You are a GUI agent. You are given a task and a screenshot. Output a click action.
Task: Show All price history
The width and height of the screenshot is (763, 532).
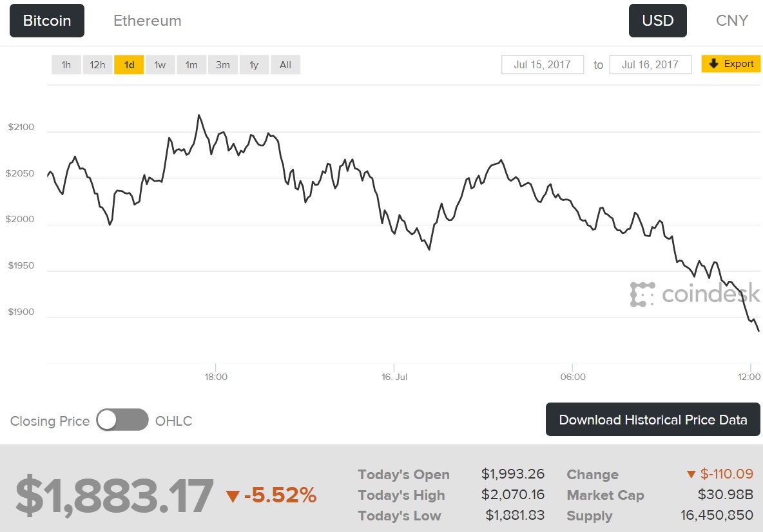pos(285,64)
